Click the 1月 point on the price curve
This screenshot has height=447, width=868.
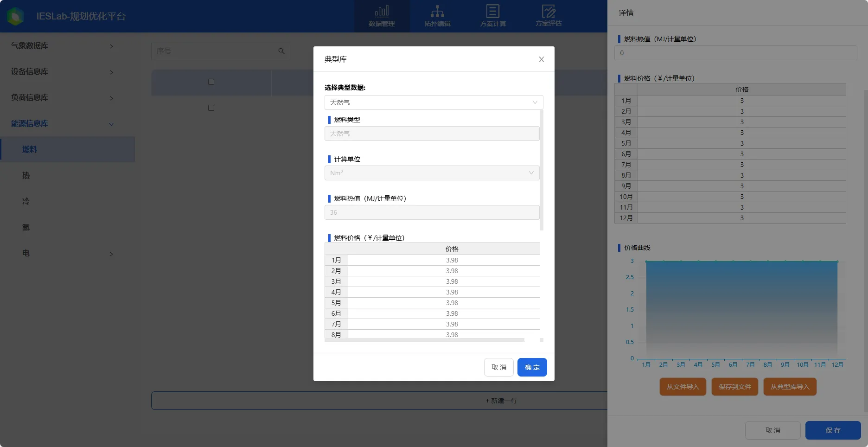[x=646, y=262]
